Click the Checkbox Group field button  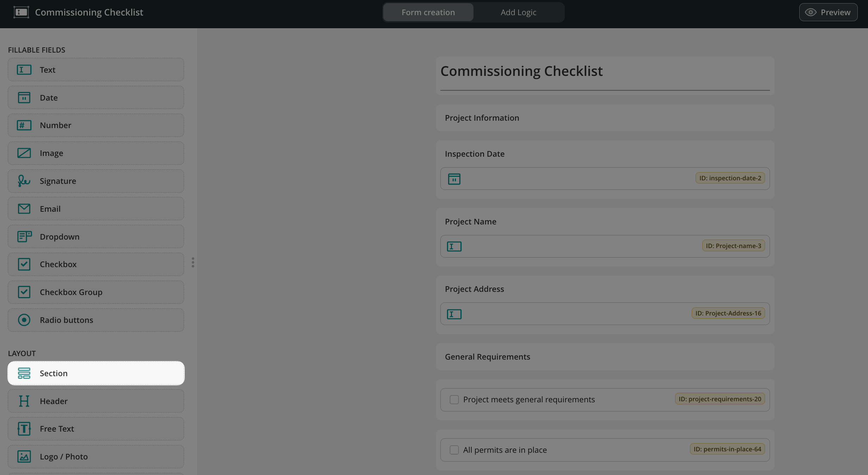96,292
